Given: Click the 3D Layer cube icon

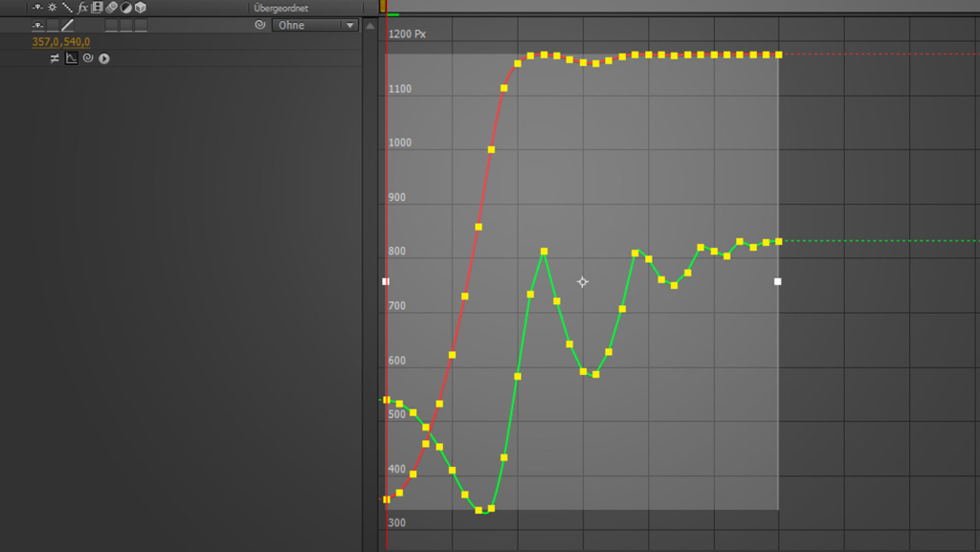Looking at the screenshot, I should 140,8.
